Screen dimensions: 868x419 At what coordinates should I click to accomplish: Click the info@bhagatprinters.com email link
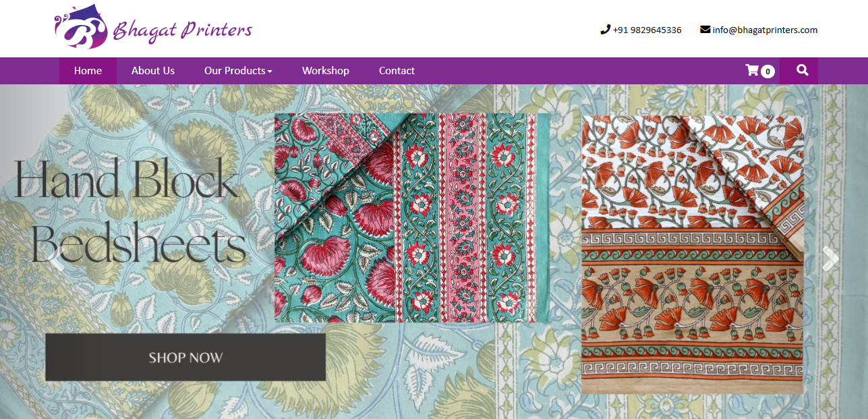click(765, 30)
